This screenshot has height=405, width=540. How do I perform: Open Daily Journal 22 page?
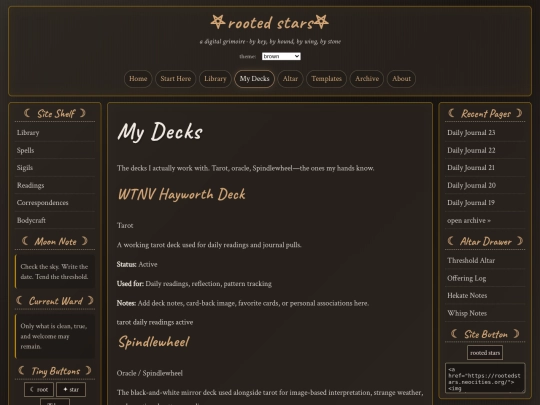(x=485, y=150)
